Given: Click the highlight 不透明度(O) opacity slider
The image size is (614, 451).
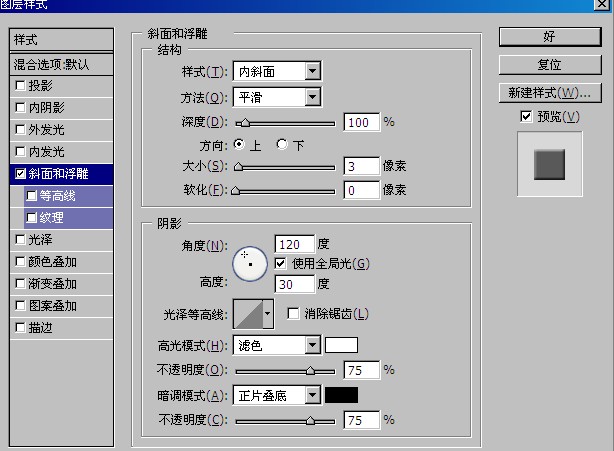Looking at the screenshot, I should click(285, 371).
